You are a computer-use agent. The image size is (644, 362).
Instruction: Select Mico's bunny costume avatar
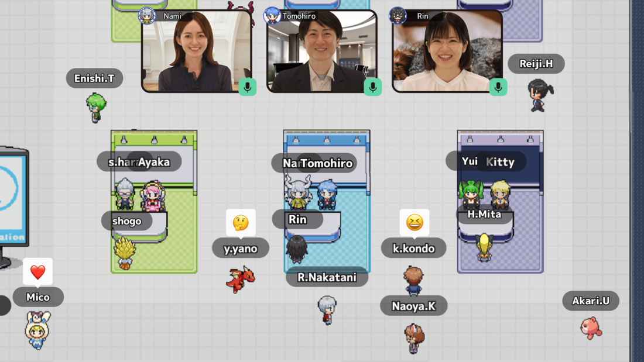click(x=38, y=330)
